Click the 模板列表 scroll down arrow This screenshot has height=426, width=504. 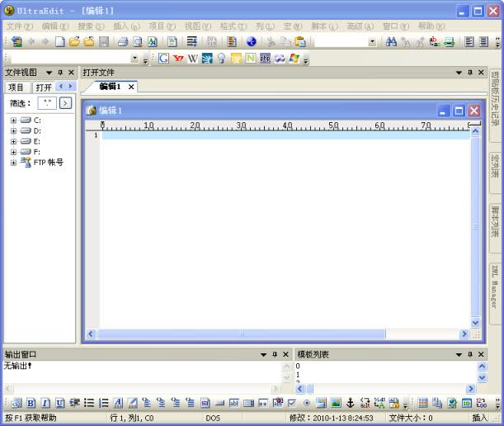pyautogui.click(x=482, y=378)
